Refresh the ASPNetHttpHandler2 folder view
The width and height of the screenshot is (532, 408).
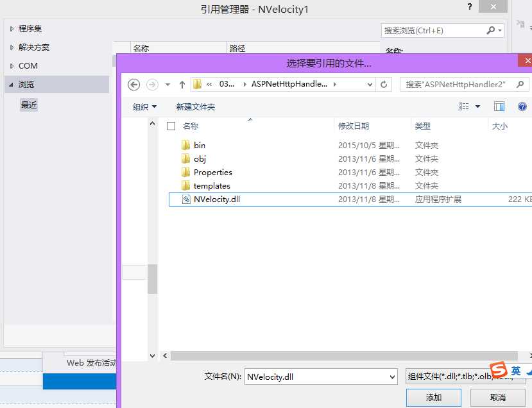pyautogui.click(x=384, y=85)
